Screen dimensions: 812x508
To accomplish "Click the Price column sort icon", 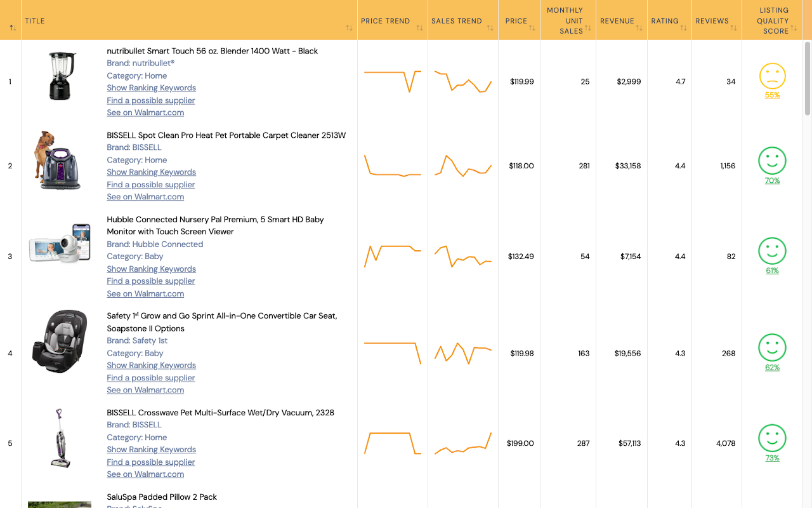I will pyautogui.click(x=532, y=28).
